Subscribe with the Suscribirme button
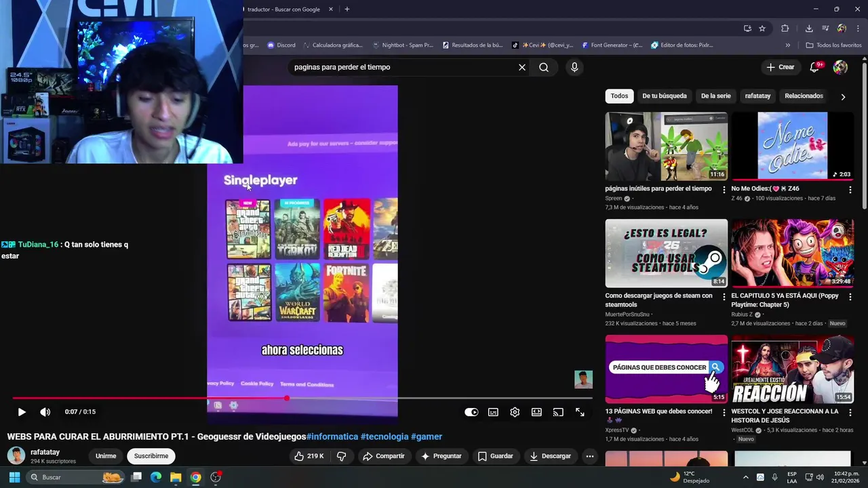The image size is (868, 488). [151, 456]
